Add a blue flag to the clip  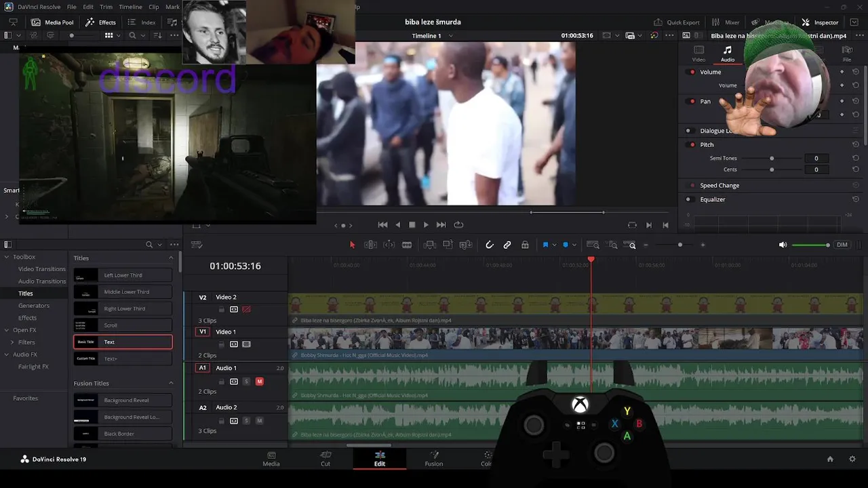pyautogui.click(x=545, y=245)
